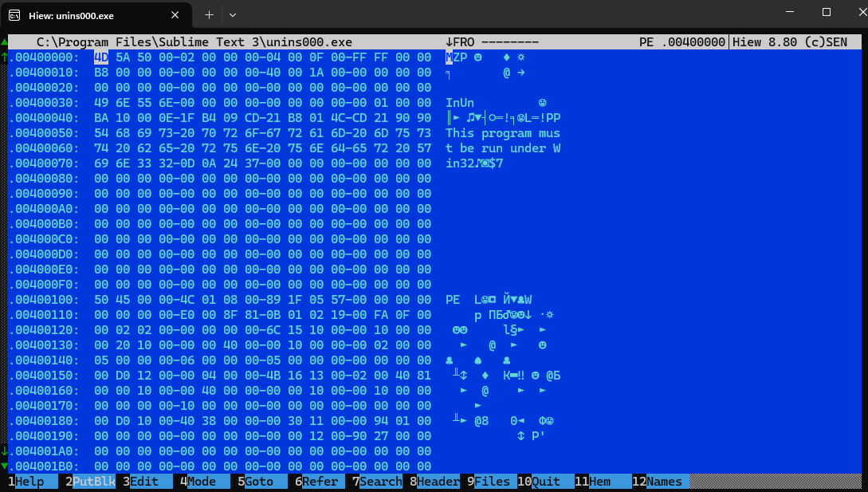Minimize the terminal window
Viewport: 868px width, 492px height.
[x=790, y=12]
